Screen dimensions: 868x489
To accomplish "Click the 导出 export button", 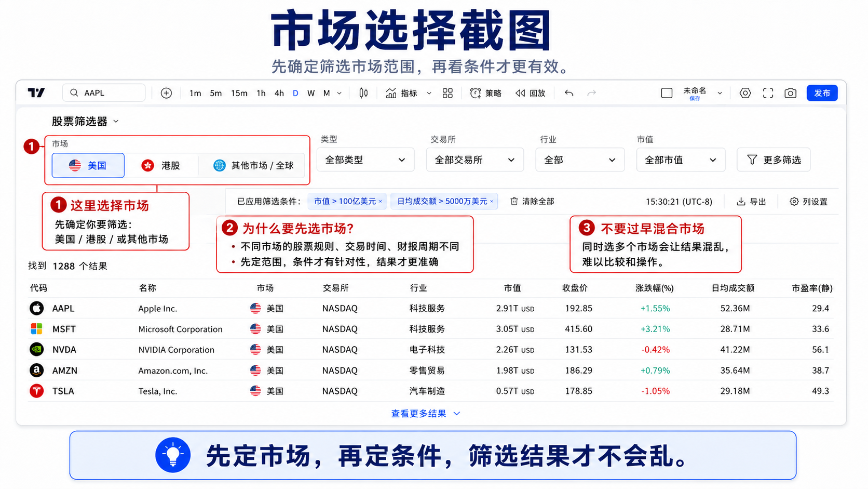I will tap(751, 202).
